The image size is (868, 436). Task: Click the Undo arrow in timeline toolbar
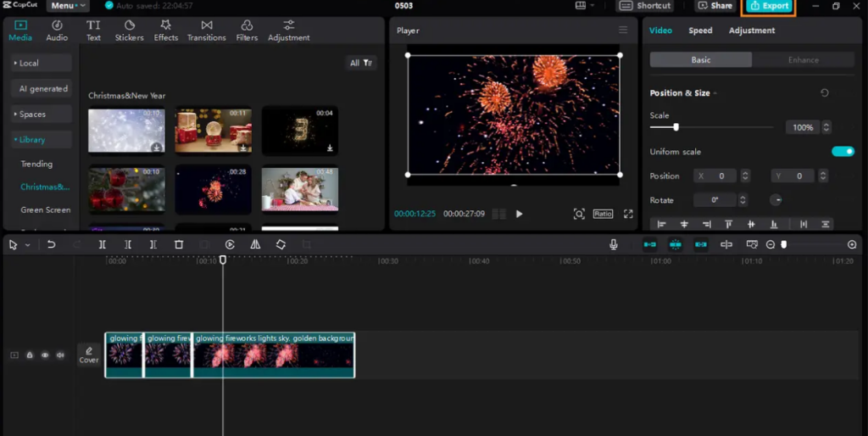click(52, 244)
